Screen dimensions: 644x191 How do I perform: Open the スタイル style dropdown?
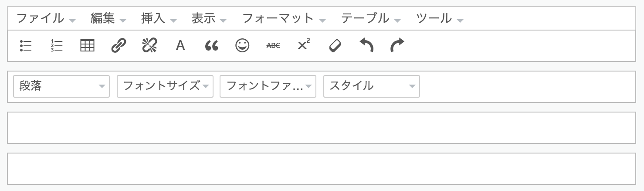pyautogui.click(x=372, y=86)
